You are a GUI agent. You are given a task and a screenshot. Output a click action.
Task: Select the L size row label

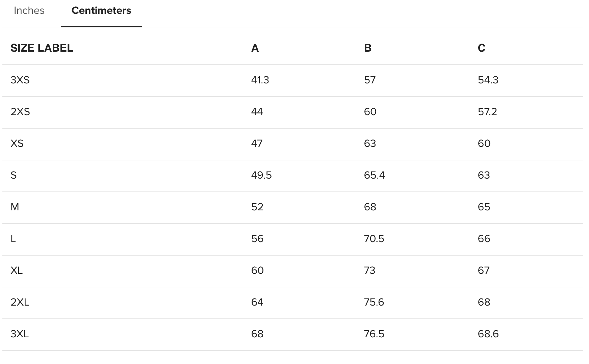(13, 239)
